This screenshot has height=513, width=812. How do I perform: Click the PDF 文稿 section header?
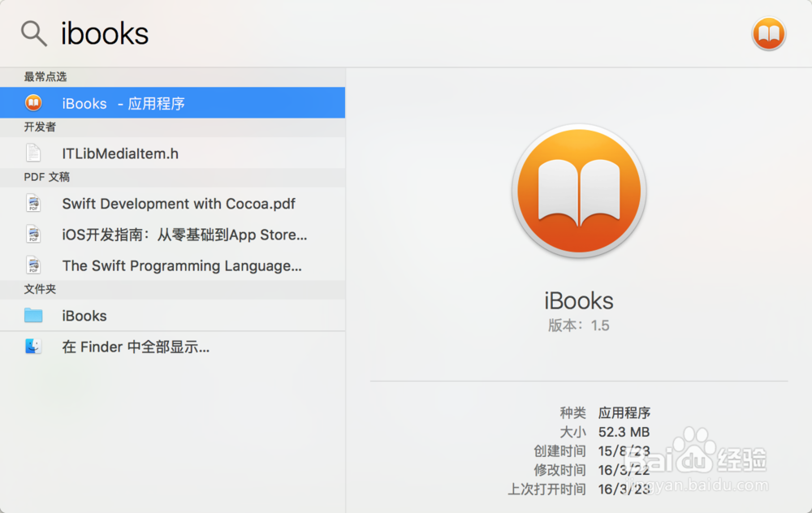tap(46, 177)
